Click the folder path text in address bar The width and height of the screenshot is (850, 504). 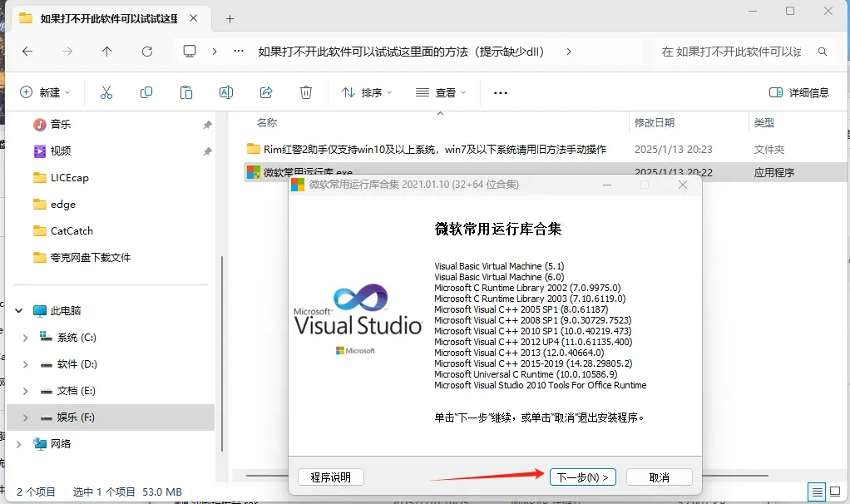(401, 52)
